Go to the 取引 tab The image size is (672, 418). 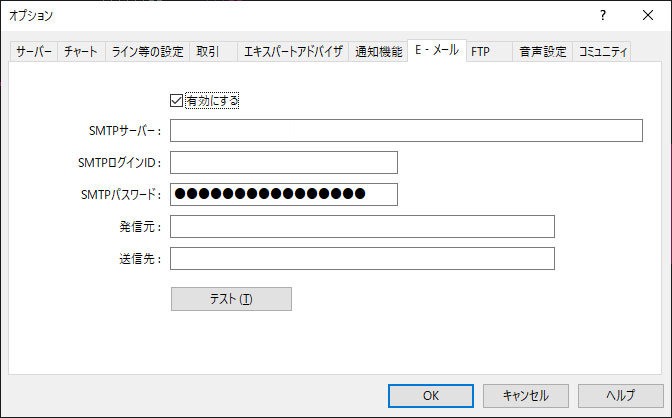click(209, 52)
